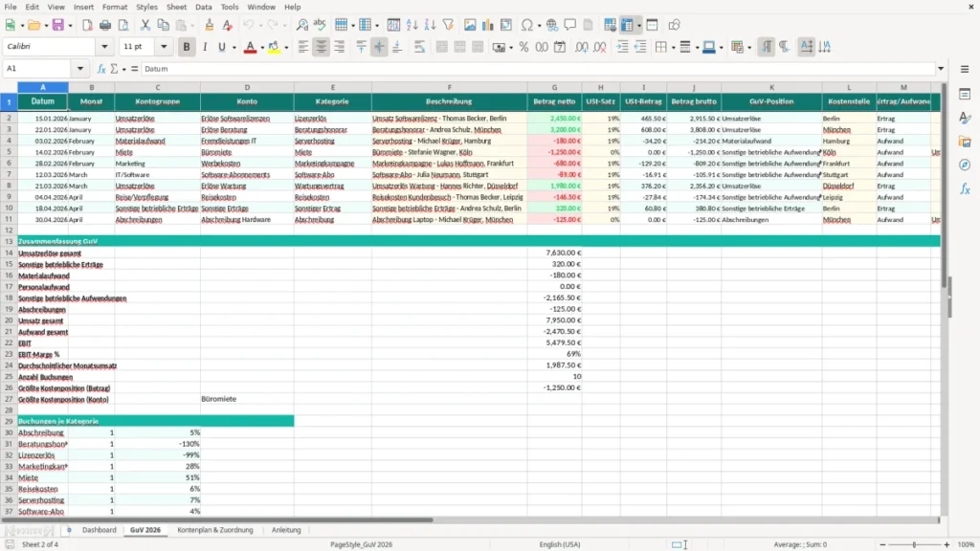Screen dimensions: 980x551
Task: Open Find & Replace magnifier icon
Action: 301,25
